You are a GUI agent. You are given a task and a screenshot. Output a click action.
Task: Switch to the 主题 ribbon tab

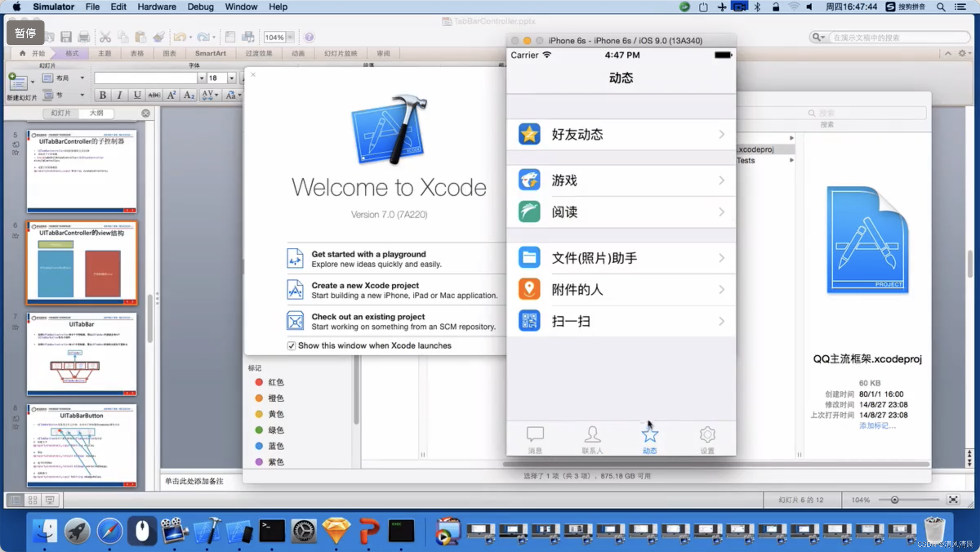coord(105,53)
